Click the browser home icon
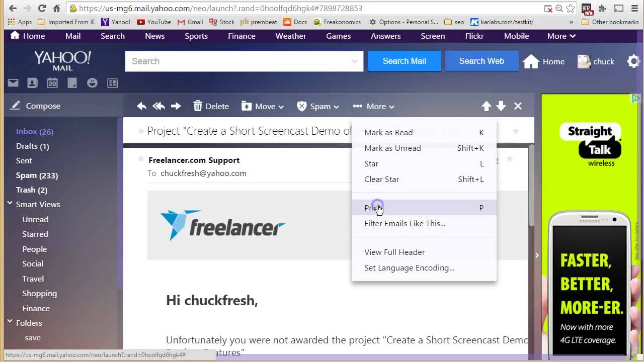This screenshot has width=644, height=362. tap(57, 8)
